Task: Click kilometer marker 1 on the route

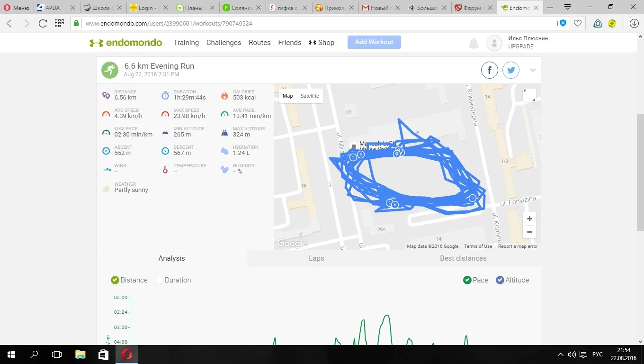Action: tap(353, 157)
